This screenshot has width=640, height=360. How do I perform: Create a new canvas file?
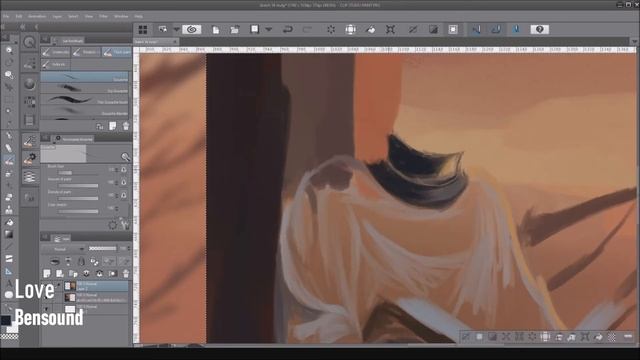click(x=216, y=29)
